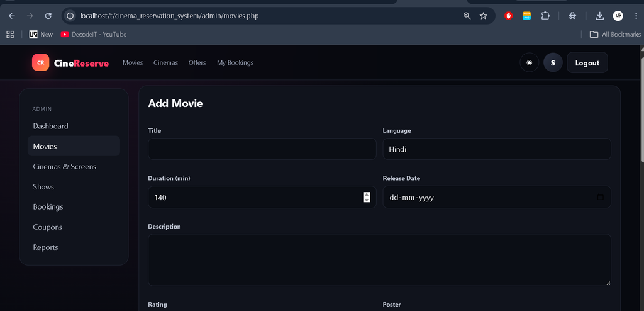Click the CineReserve brand name
644x311 pixels.
click(81, 64)
